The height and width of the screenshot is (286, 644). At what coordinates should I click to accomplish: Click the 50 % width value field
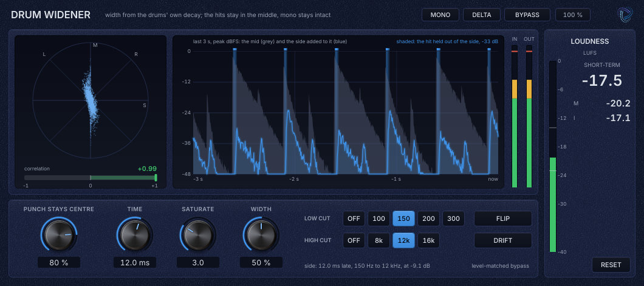click(261, 262)
